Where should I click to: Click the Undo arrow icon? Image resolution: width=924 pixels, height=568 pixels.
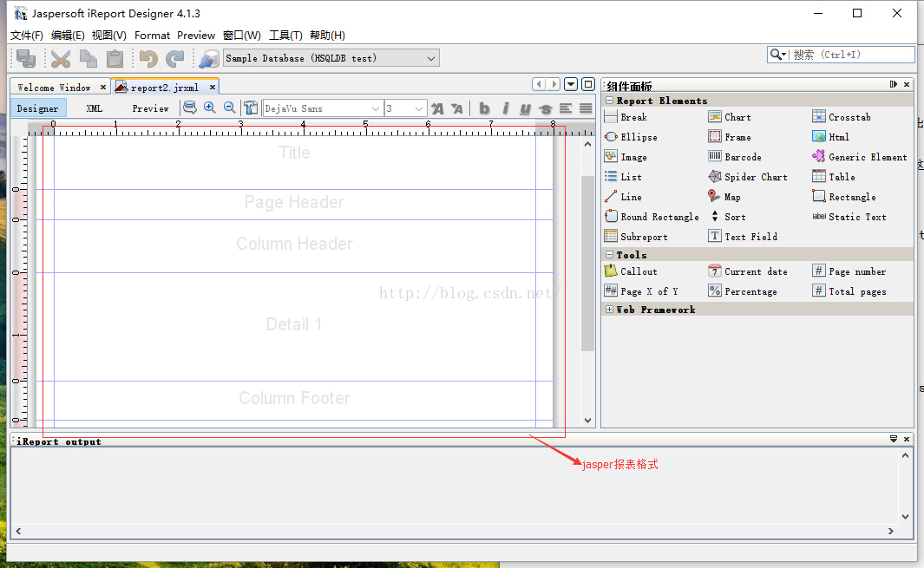[x=148, y=58]
